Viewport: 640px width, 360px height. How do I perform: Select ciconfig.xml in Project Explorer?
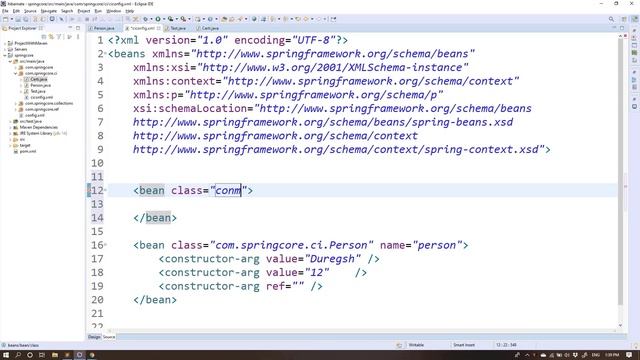pyautogui.click(x=41, y=97)
